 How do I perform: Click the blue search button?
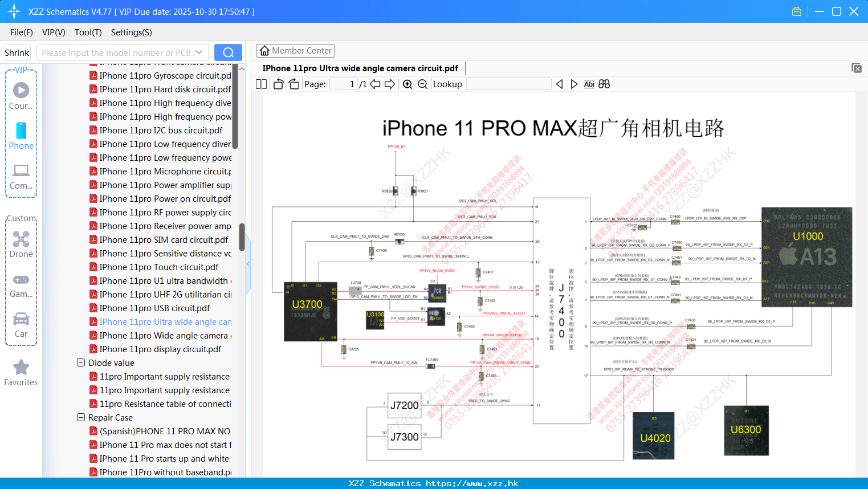[228, 52]
